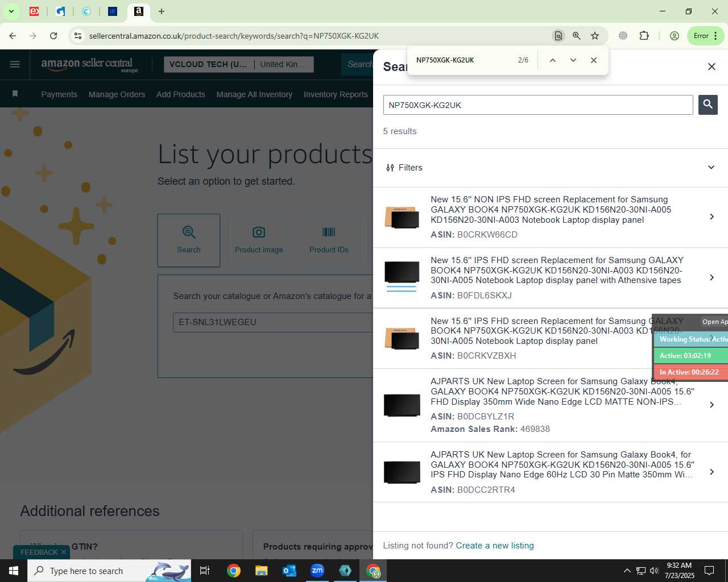Open the Chrome profile icon
The height and width of the screenshot is (582, 728).
[x=675, y=36]
